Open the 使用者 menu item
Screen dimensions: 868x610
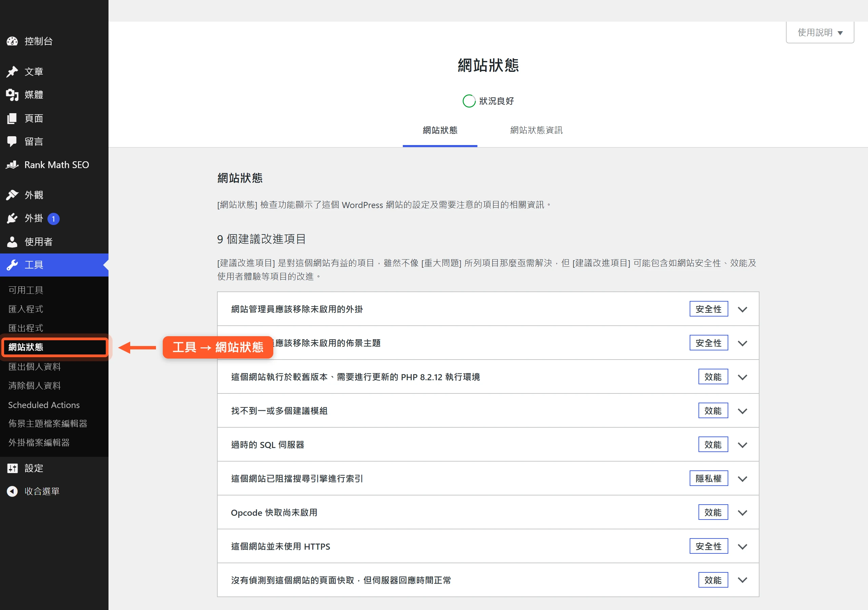click(x=54, y=242)
